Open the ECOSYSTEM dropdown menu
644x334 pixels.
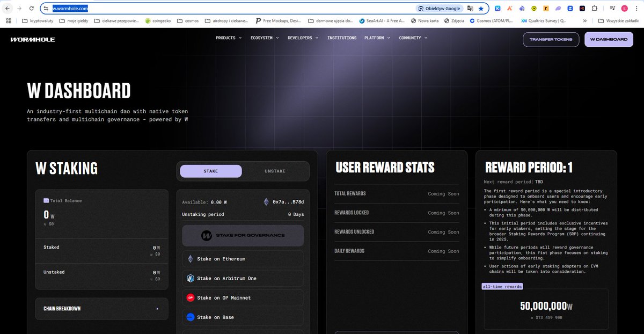coord(265,38)
